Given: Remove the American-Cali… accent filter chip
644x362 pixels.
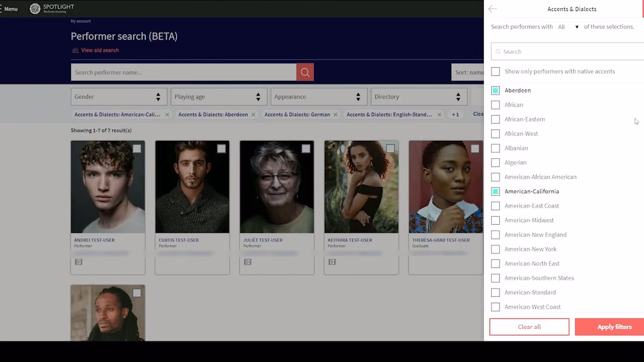Looking at the screenshot, I should point(167,115).
